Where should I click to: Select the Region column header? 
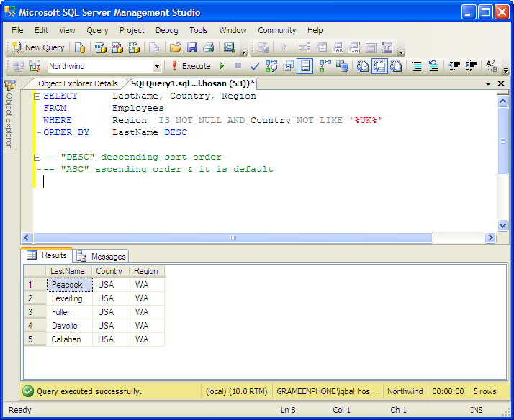click(x=147, y=271)
